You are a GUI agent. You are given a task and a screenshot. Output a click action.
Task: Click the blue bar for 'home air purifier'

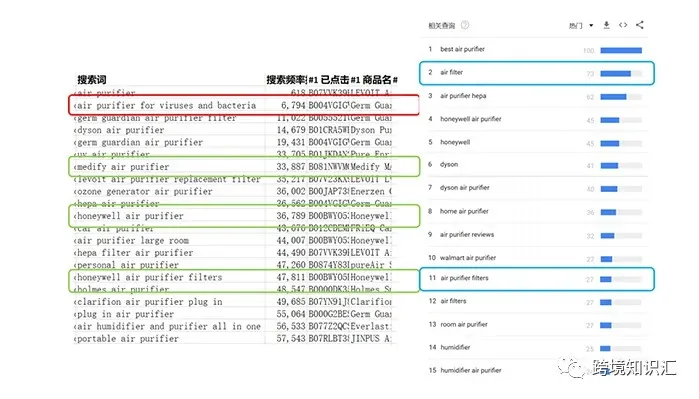pos(608,212)
